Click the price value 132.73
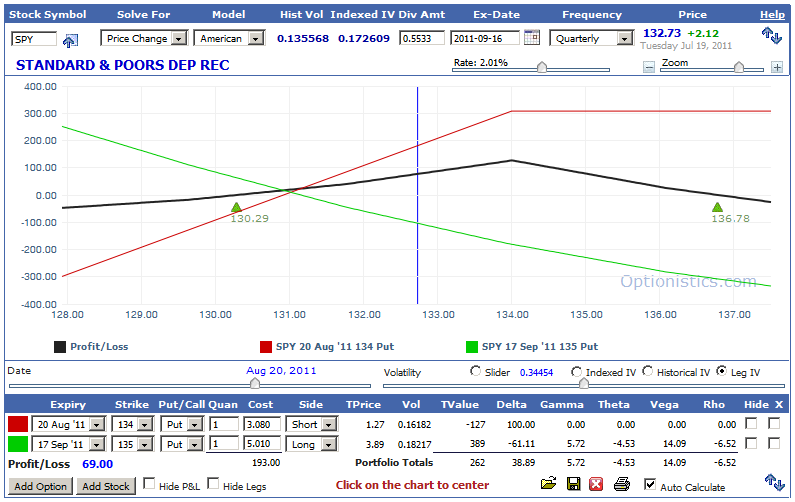The width and height of the screenshot is (795, 502). [662, 33]
